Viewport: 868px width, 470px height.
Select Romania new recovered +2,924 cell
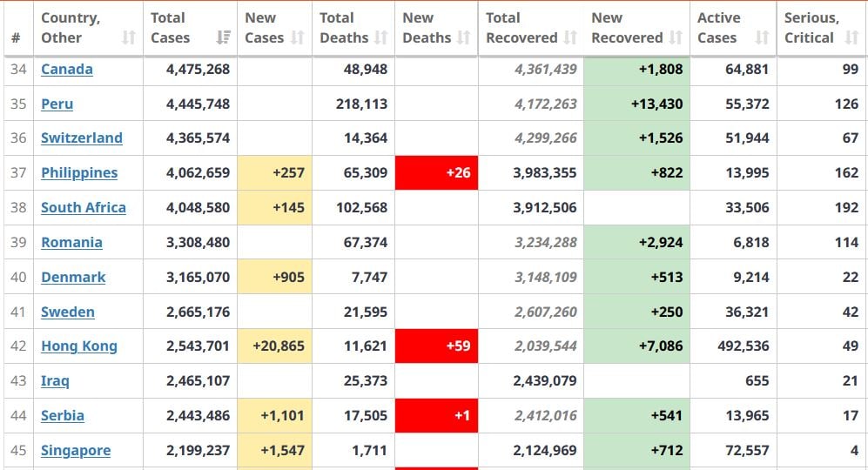coord(636,243)
